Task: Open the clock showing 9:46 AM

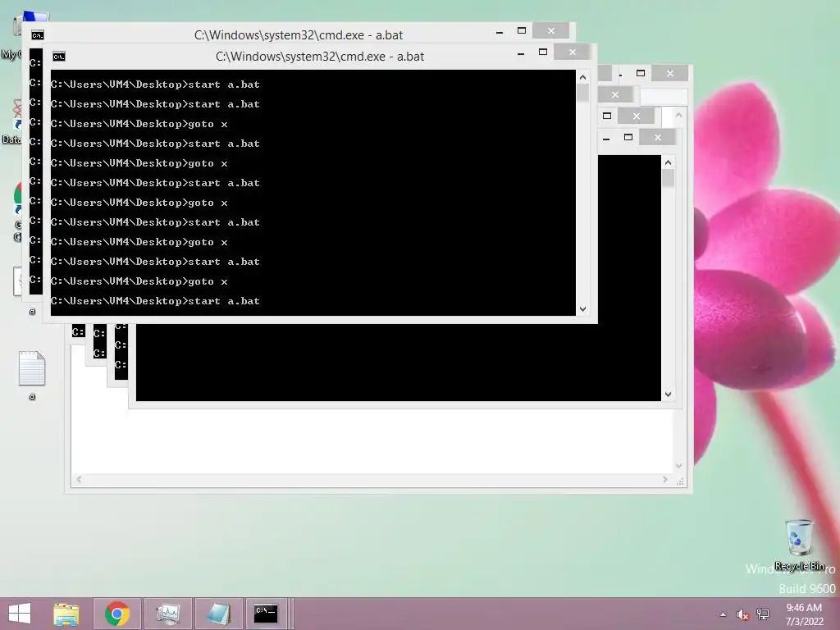Action: pos(804,614)
